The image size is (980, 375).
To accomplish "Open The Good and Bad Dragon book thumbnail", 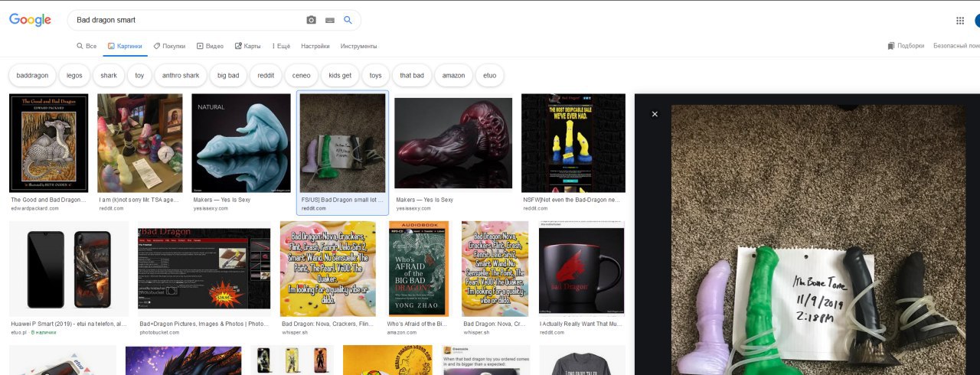I will coord(49,143).
